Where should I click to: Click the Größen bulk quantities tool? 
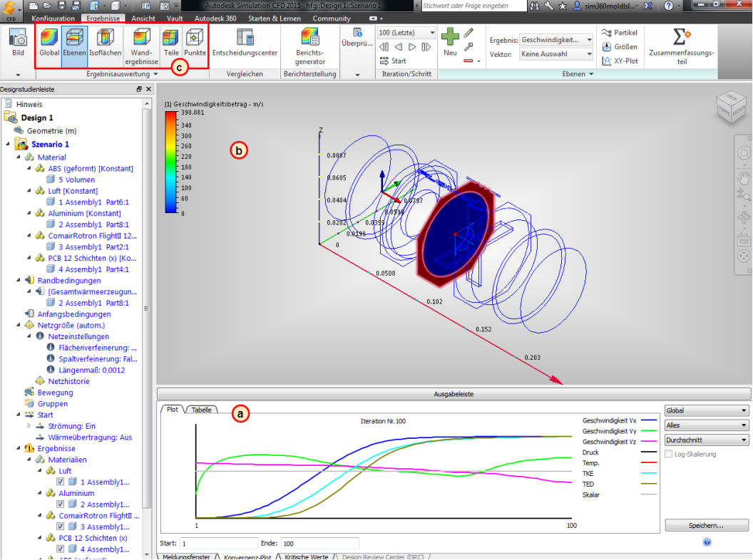pos(620,46)
